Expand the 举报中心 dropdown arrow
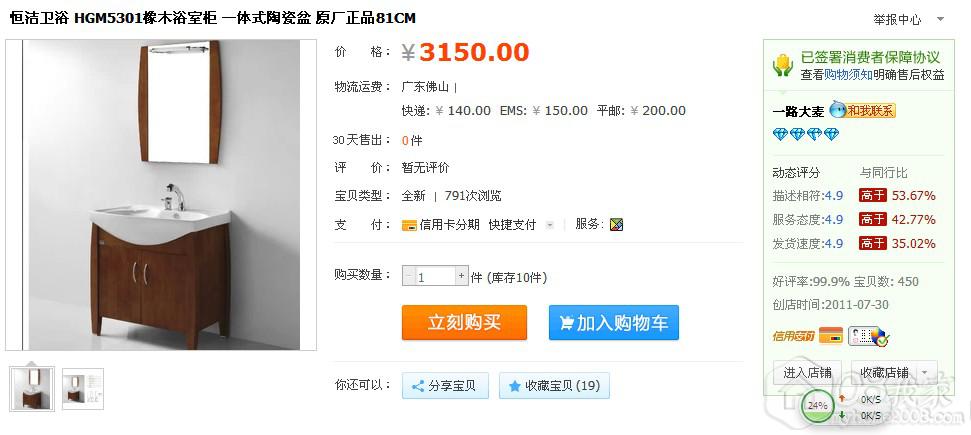The height and width of the screenshot is (435, 971). click(941, 19)
